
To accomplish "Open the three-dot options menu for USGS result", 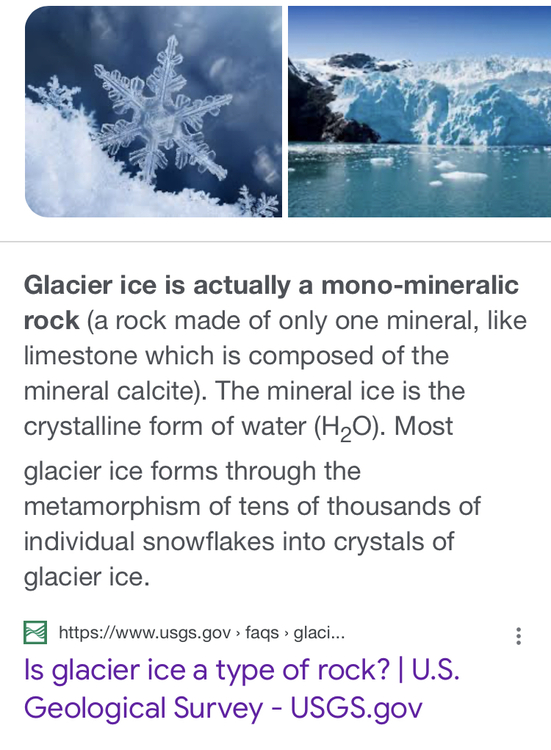I will point(518,636).
